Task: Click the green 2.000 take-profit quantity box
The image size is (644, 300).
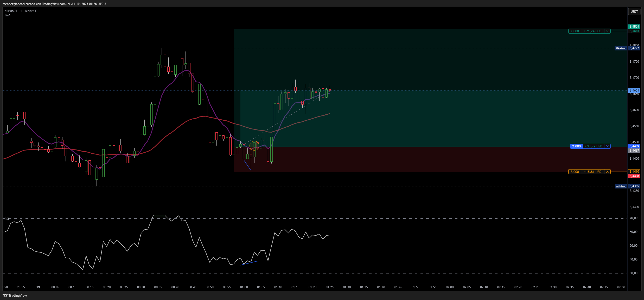Action: 575,31
